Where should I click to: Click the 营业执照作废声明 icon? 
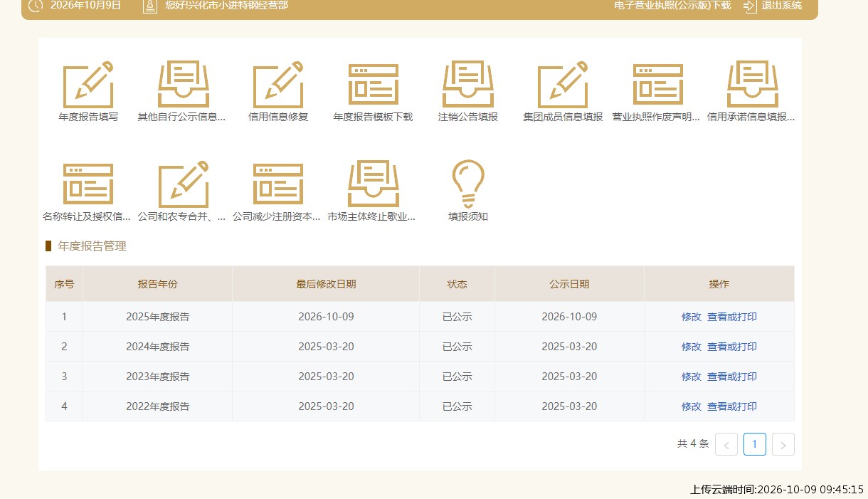657,85
